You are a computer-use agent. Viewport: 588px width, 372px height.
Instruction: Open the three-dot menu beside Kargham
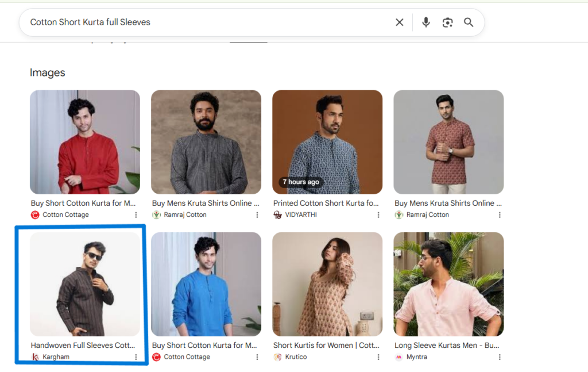click(x=136, y=357)
